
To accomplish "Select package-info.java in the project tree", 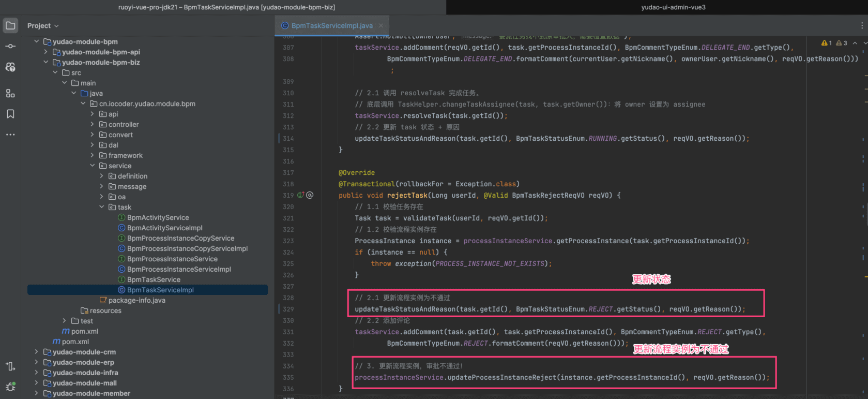I will point(136,300).
